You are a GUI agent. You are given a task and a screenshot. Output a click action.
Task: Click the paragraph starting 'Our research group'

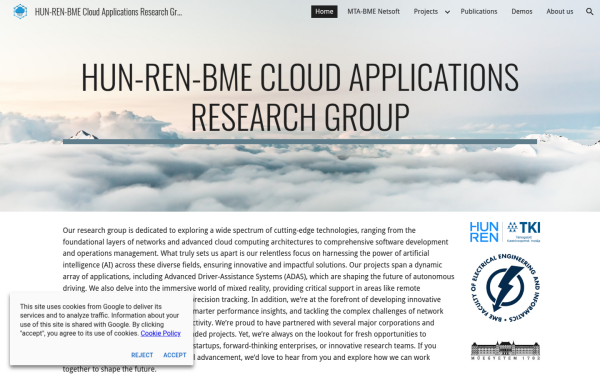pos(258,300)
